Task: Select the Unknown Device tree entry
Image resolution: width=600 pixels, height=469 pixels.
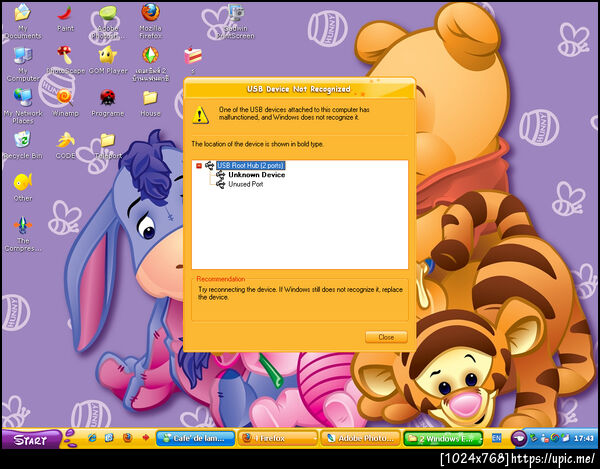Action: click(x=256, y=175)
